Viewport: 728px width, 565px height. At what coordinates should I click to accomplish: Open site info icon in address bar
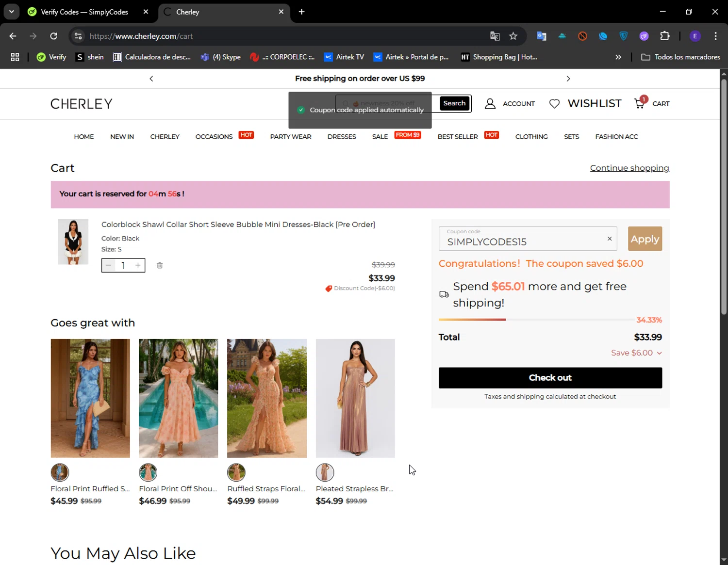[78, 36]
